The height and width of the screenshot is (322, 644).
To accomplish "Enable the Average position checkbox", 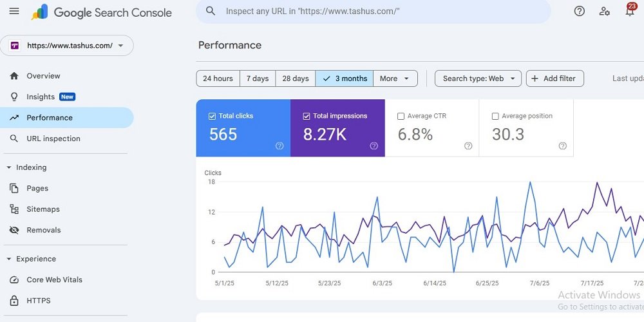I will click(495, 117).
